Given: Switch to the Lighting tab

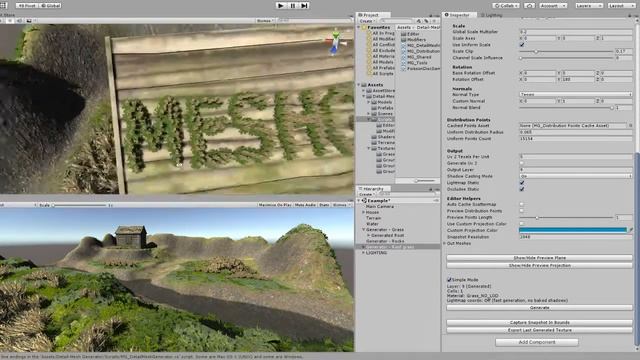Looking at the screenshot, I should (492, 15).
